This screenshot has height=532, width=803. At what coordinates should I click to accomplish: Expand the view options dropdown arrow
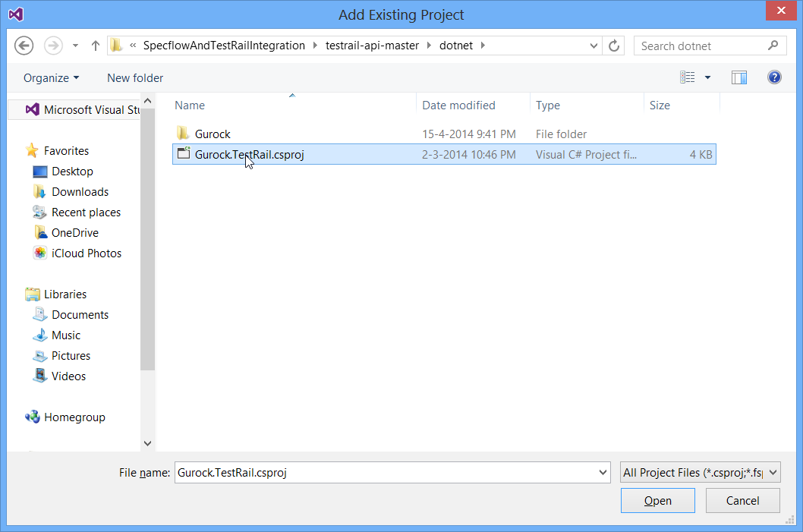point(708,77)
